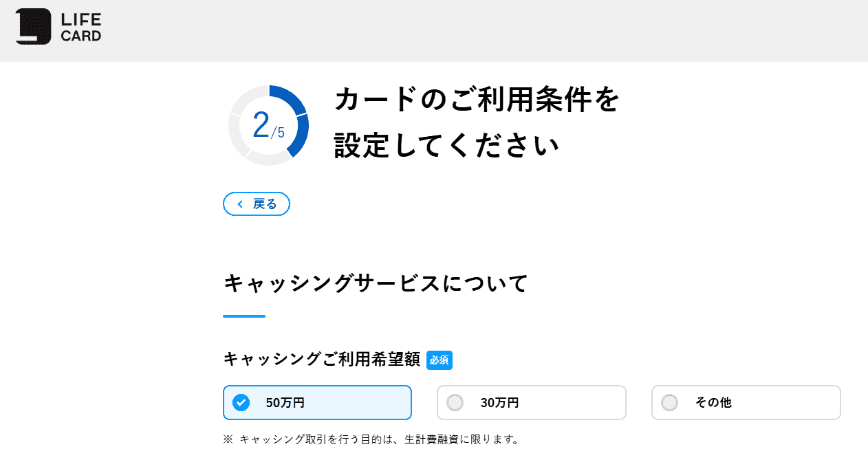Screen dimensions: 868x471
Task: Click the circular icon in the 30万円 option
Action: click(454, 403)
